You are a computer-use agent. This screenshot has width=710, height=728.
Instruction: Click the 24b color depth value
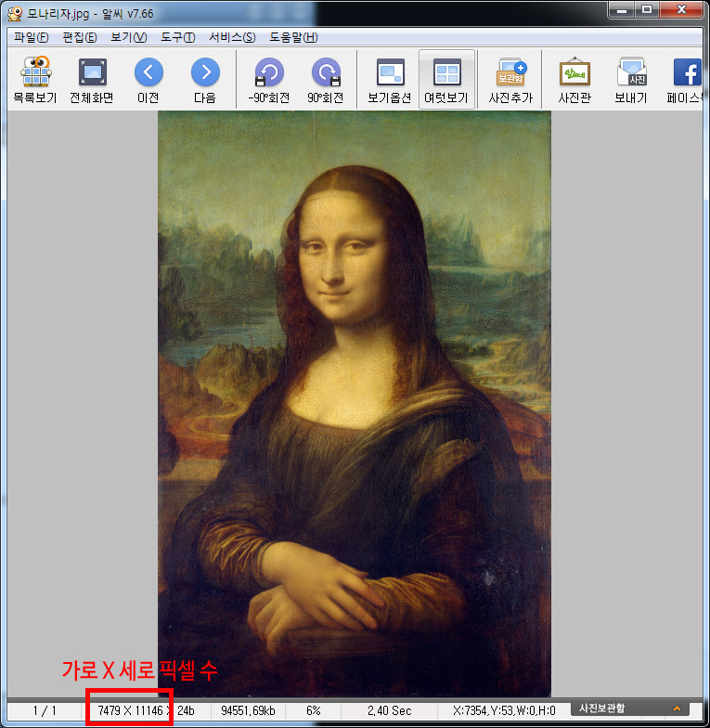pyautogui.click(x=186, y=710)
